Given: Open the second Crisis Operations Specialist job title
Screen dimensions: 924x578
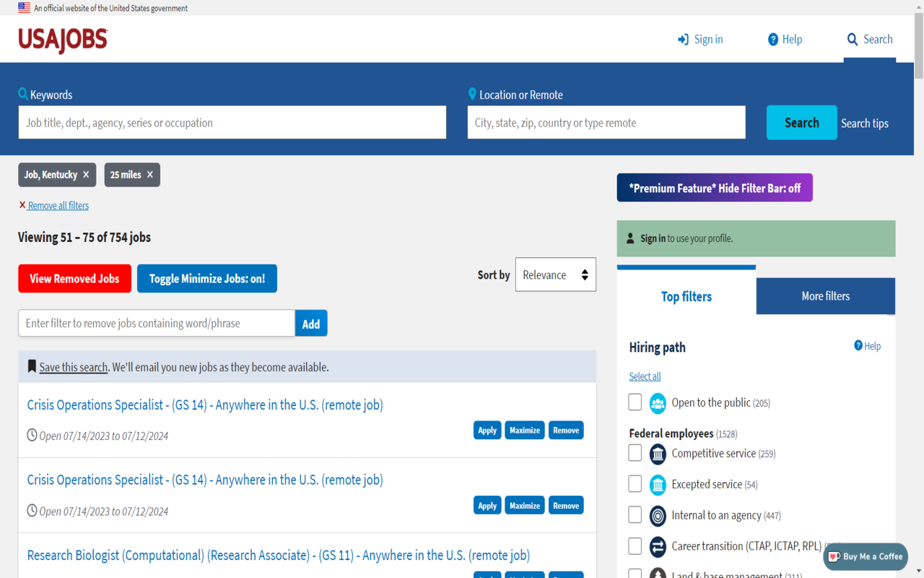Looking at the screenshot, I should [205, 480].
